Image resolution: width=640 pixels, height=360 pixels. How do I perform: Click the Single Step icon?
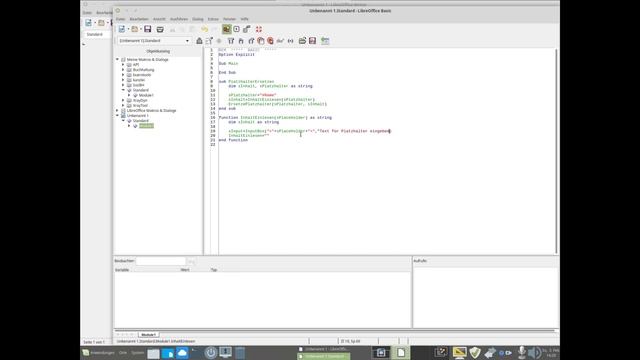241,41
